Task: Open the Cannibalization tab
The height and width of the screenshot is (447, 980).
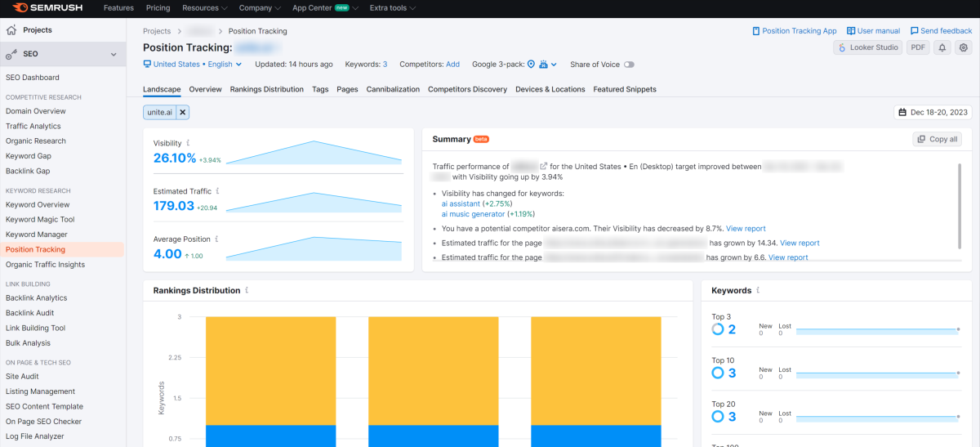Action: [393, 89]
